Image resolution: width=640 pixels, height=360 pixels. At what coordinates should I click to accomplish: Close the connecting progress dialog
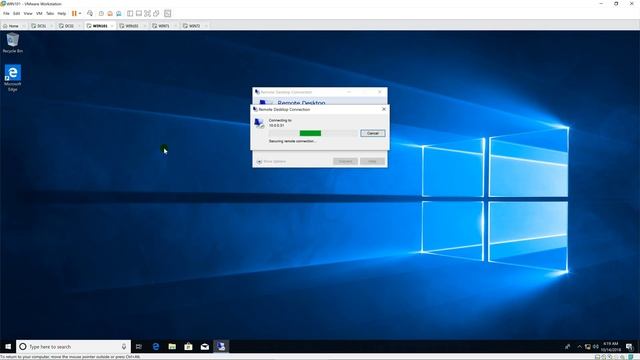pyautogui.click(x=384, y=109)
